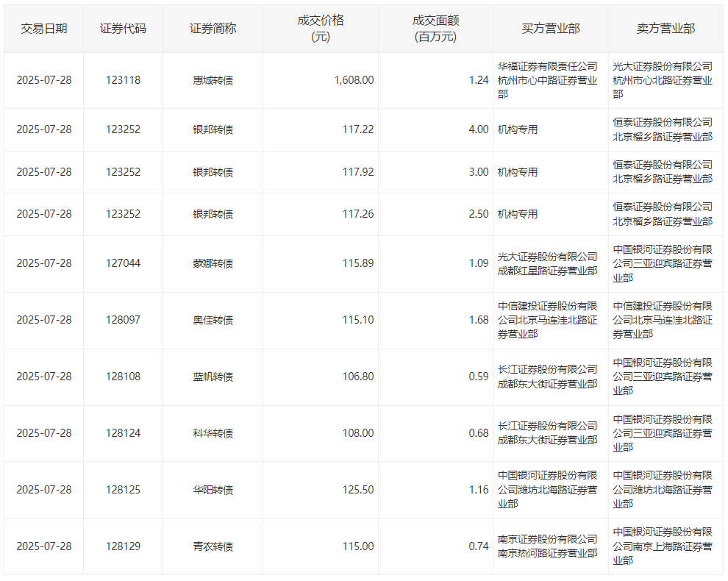The image size is (728, 581).
Task: Click the 成交价格(元) column header
Action: click(320, 29)
